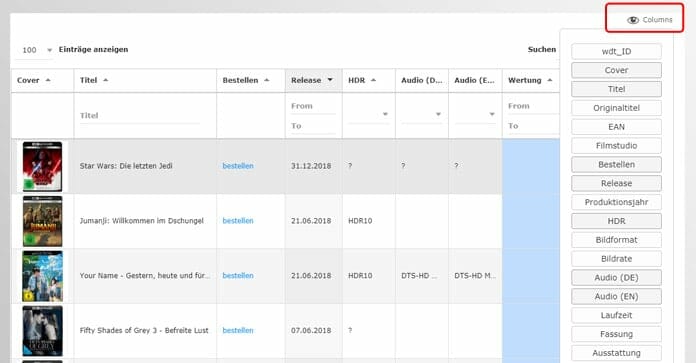Viewport: 696px width, 363px height.
Task: Toggle HDR column in columns list
Action: pos(616,221)
